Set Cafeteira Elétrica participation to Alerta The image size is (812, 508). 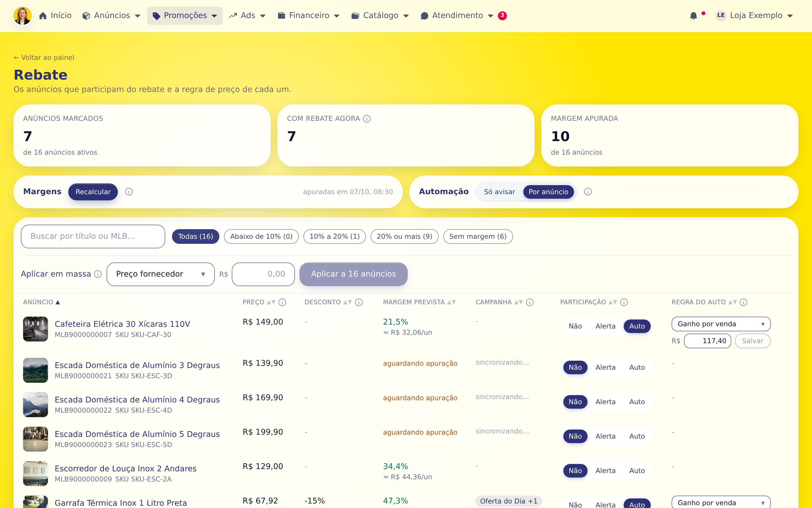[x=605, y=326]
